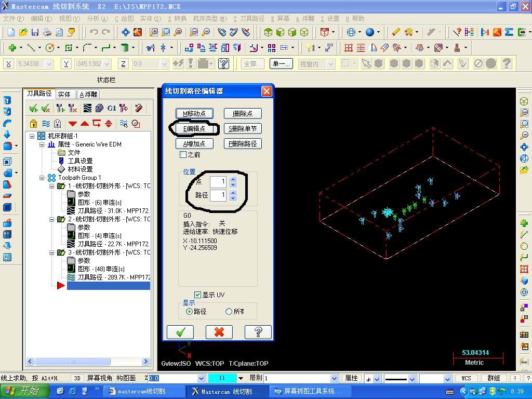Click the Select all operations icon
Image resolution: width=532 pixels, height=399 pixels.
[x=33, y=108]
